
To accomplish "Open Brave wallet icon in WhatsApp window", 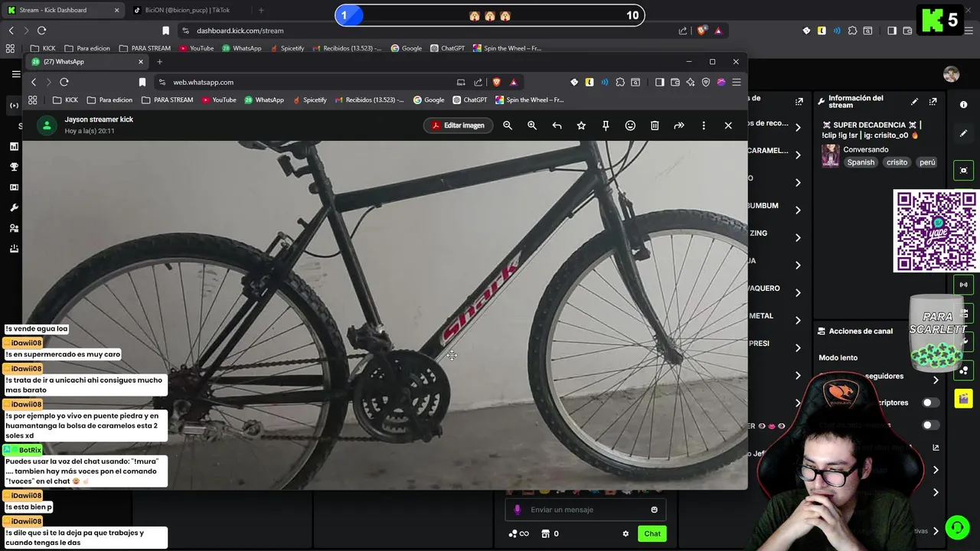I will tap(675, 82).
